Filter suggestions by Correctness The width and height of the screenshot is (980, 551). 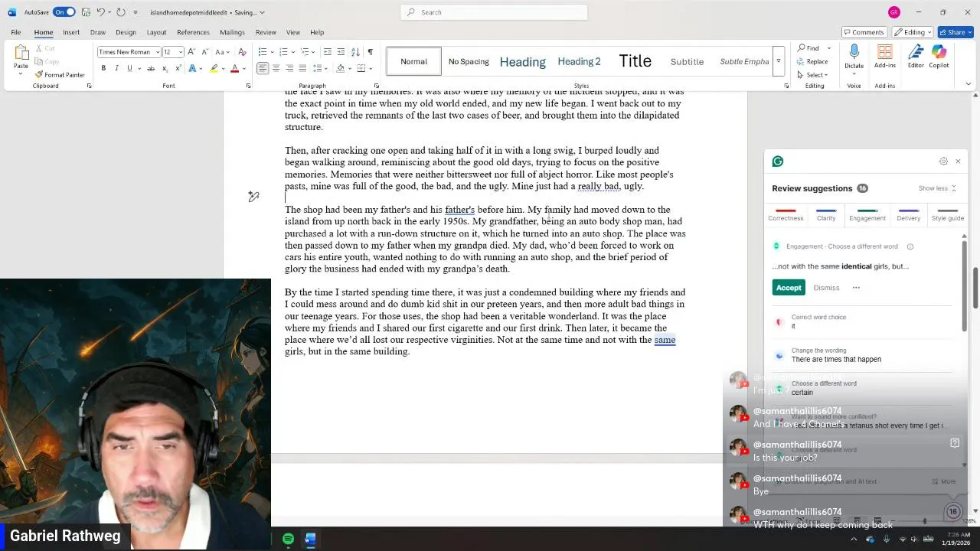[786, 215]
